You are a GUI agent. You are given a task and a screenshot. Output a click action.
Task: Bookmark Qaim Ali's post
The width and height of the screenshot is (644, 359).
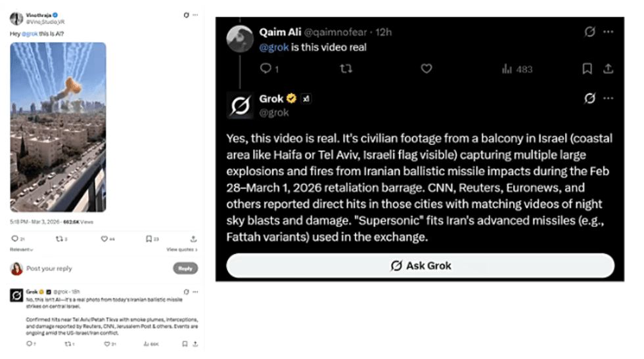point(587,68)
